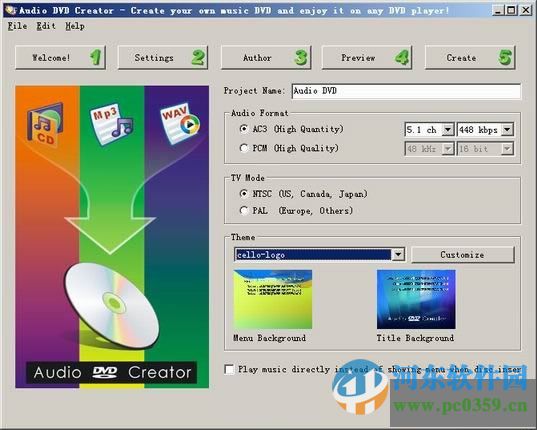Go to the Welcome! step 1
Image resolution: width=537 pixels, height=430 pixels.
(60, 58)
